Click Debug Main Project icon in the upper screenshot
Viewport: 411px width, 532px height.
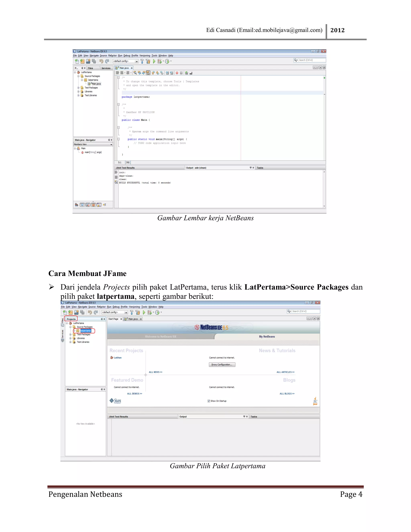tap(160, 61)
